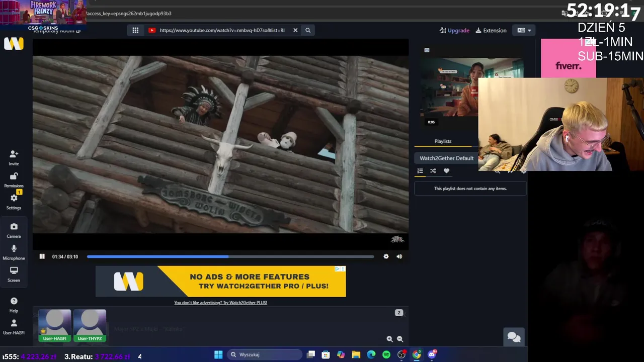Open Invite in the sidebar
Viewport: 644px width, 362px height.
point(14,157)
